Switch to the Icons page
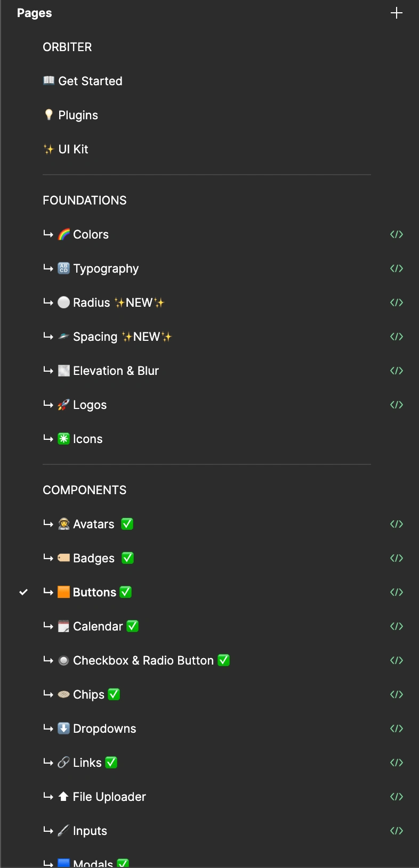 (87, 439)
